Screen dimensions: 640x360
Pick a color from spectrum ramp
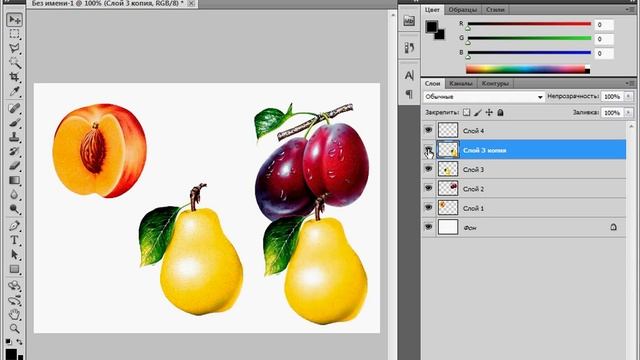point(528,69)
